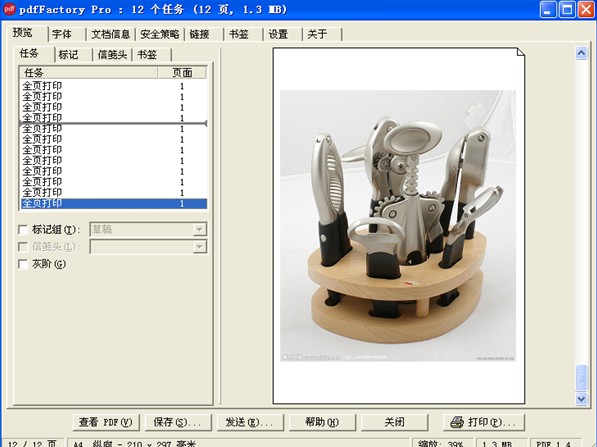Toggle the disabled 信笺头 checkbox
The width and height of the screenshot is (597, 447).
[x=23, y=247]
